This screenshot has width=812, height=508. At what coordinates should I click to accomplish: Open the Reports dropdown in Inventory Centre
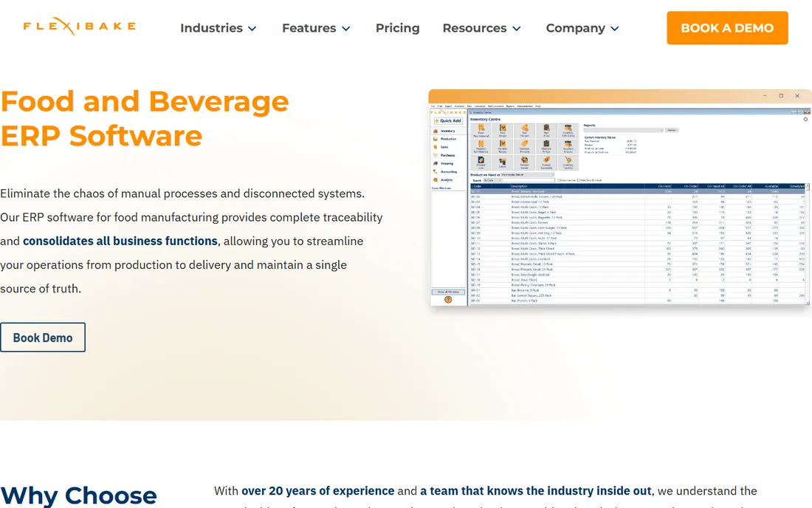point(624,130)
